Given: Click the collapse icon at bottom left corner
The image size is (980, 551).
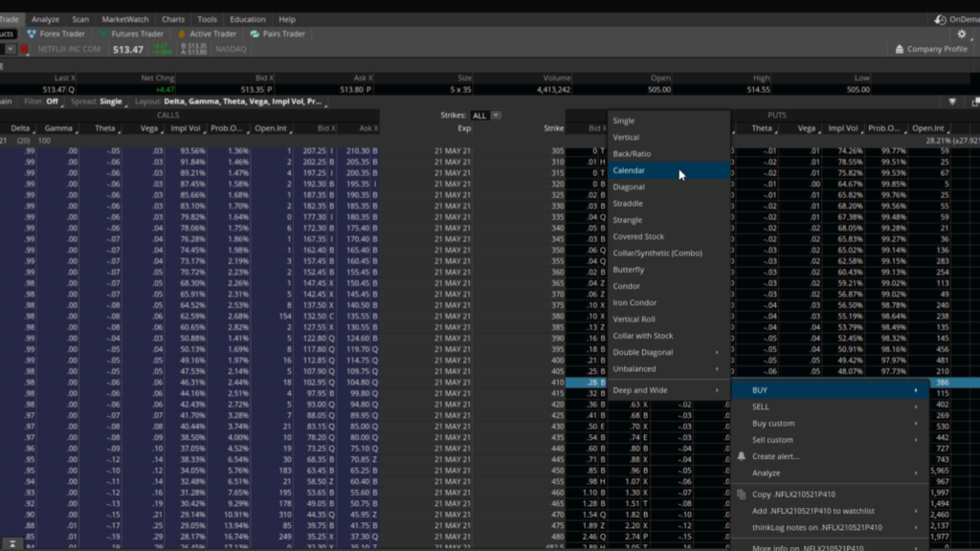Looking at the screenshot, I should [x=11, y=544].
